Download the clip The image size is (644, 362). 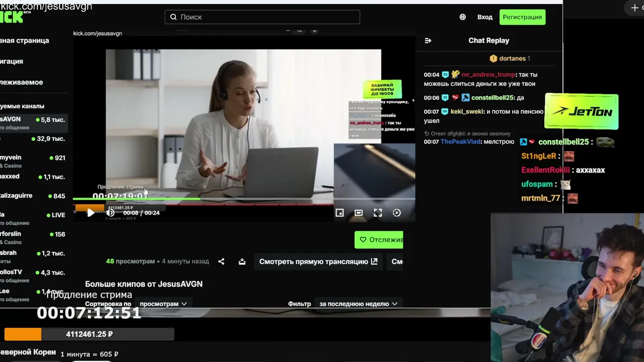pos(242,261)
